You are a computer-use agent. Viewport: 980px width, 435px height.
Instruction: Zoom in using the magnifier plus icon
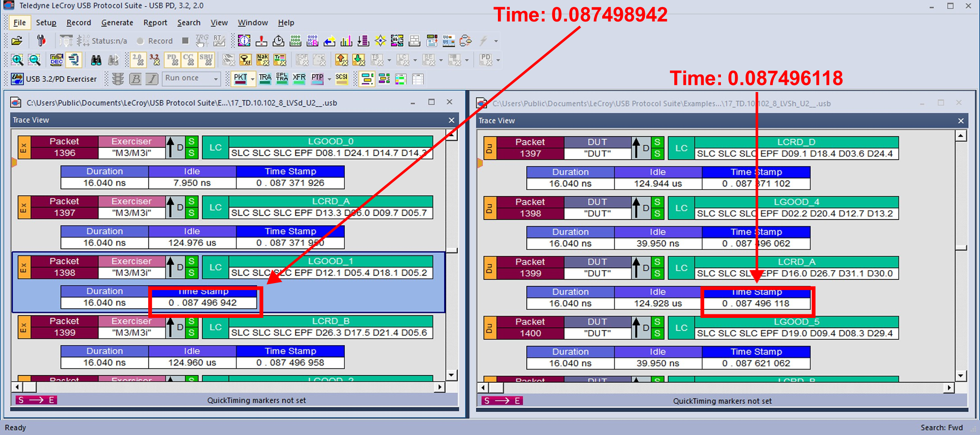pos(17,60)
